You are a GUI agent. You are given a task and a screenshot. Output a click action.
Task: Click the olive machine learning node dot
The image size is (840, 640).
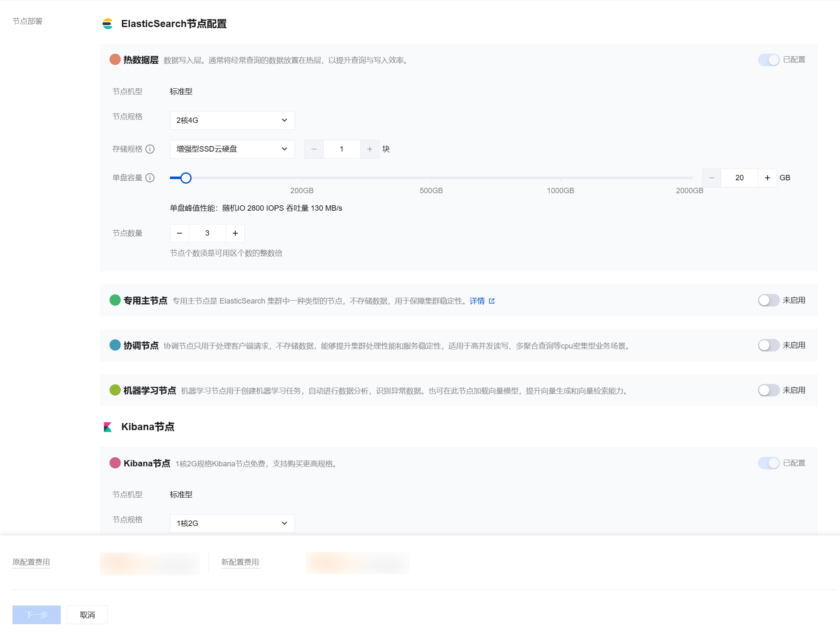(115, 390)
